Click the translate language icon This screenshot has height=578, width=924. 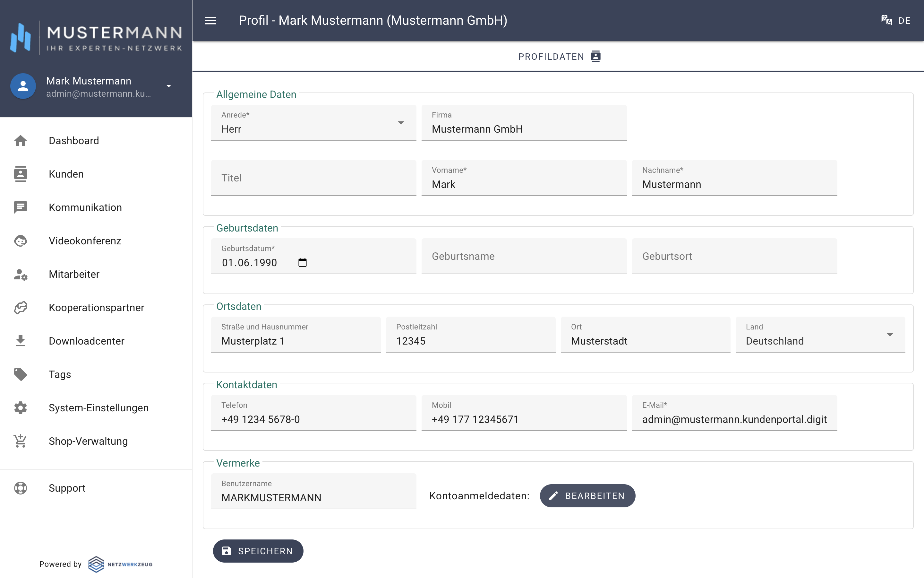click(x=886, y=21)
